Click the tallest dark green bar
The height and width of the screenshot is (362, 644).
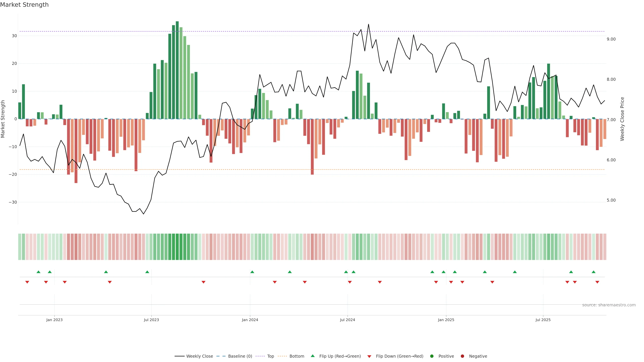point(177,70)
